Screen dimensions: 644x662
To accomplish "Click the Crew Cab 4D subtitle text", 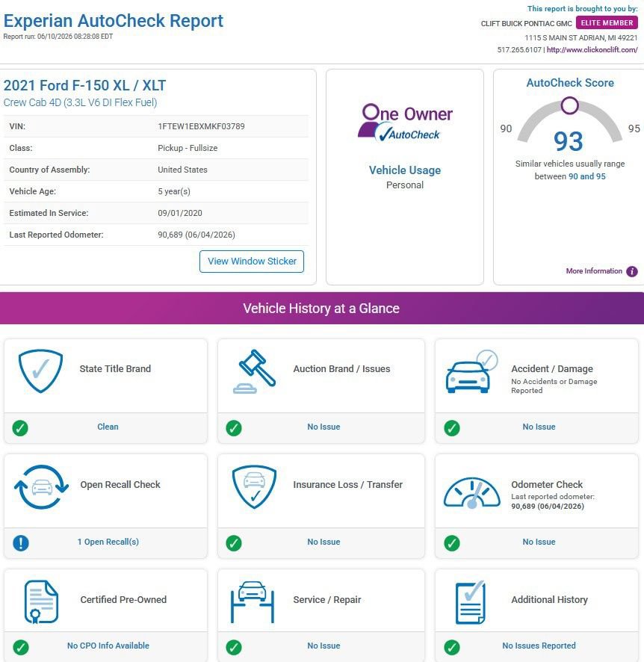I will [x=80, y=102].
